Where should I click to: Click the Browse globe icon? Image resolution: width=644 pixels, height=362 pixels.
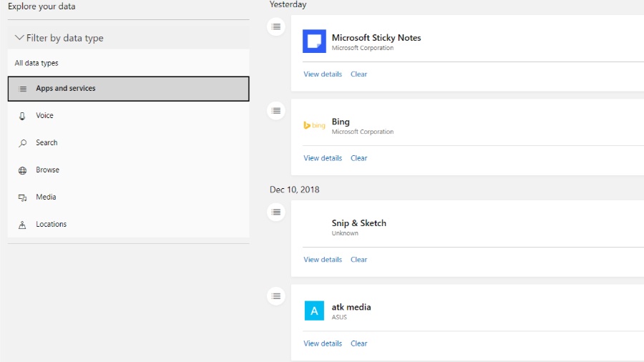(23, 170)
